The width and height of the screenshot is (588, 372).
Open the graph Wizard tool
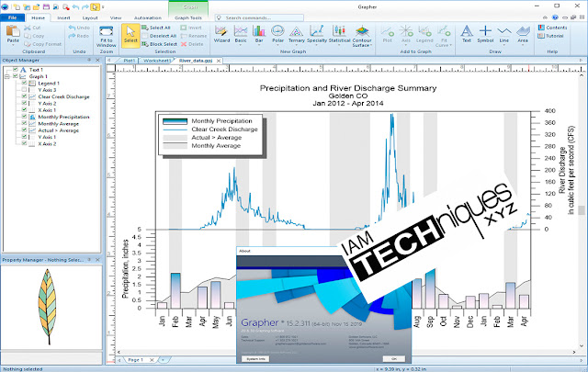221,30
